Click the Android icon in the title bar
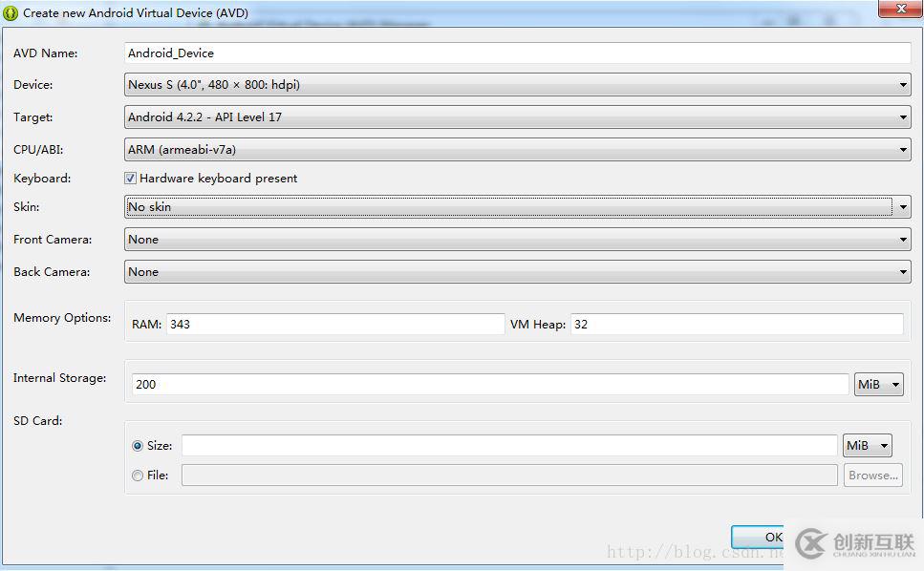Screen dimensions: 924x571 11,13
